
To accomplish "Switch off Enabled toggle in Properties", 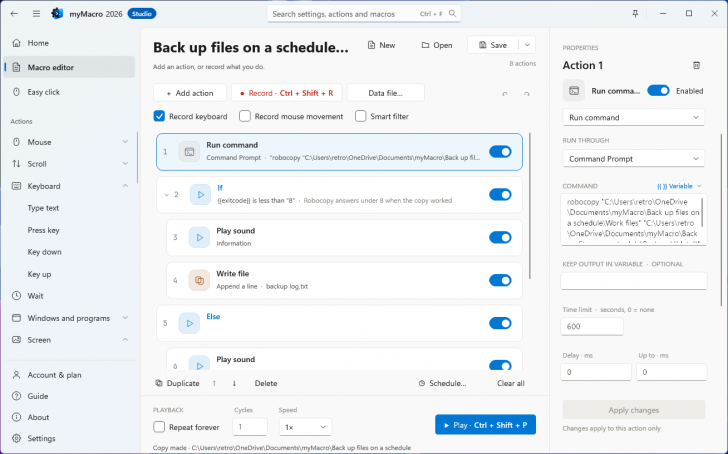I will 658,91.
